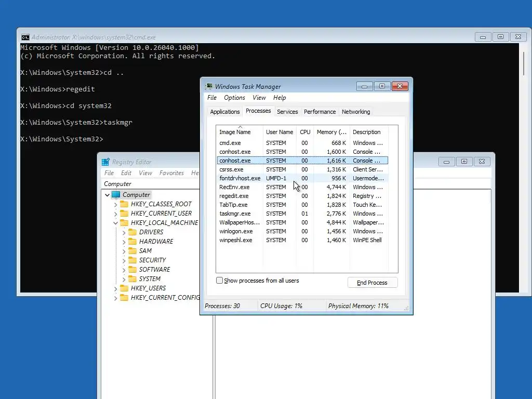This screenshot has width=532, height=399.
Task: Open Task Manager Options menu
Action: tap(234, 98)
